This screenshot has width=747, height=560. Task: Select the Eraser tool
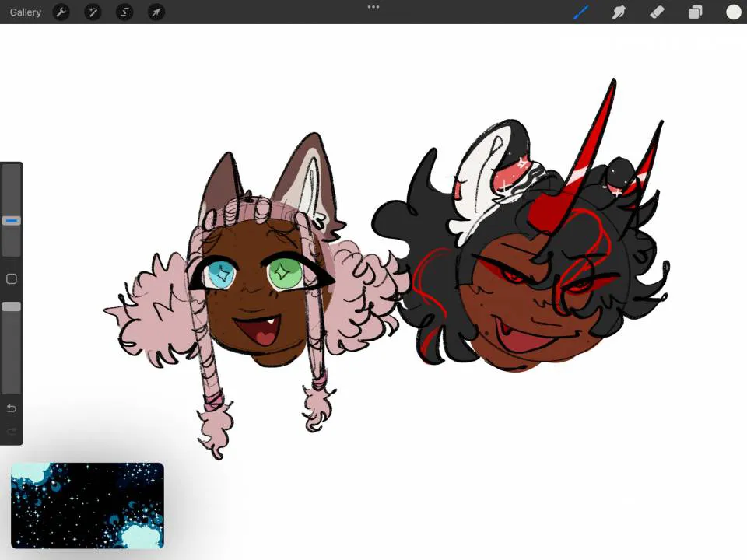658,12
